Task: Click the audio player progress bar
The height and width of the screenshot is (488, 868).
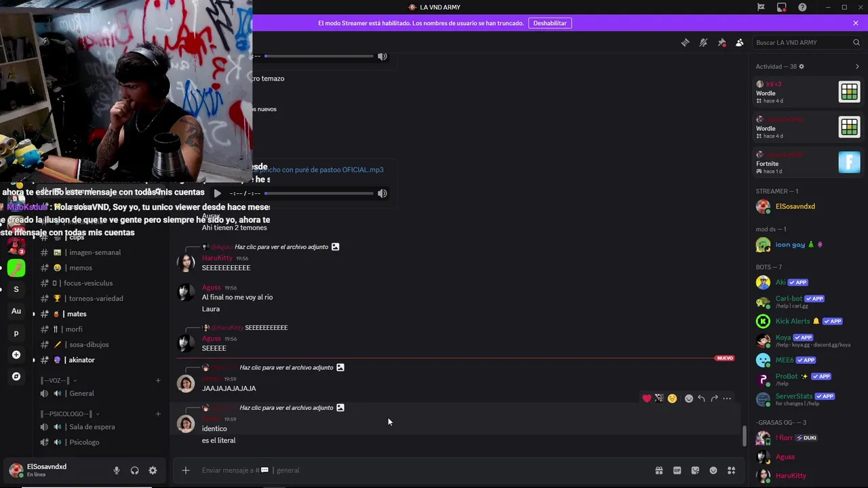Action: (319, 193)
